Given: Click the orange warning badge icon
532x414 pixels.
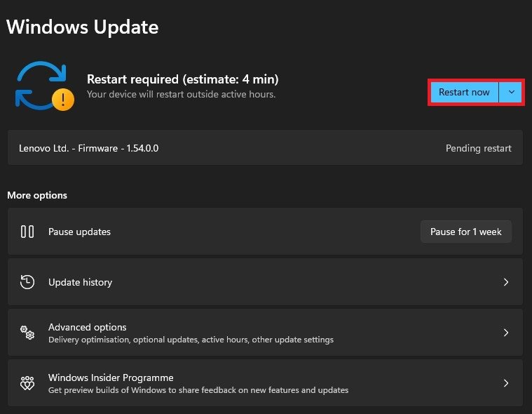Looking at the screenshot, I should pos(63,100).
